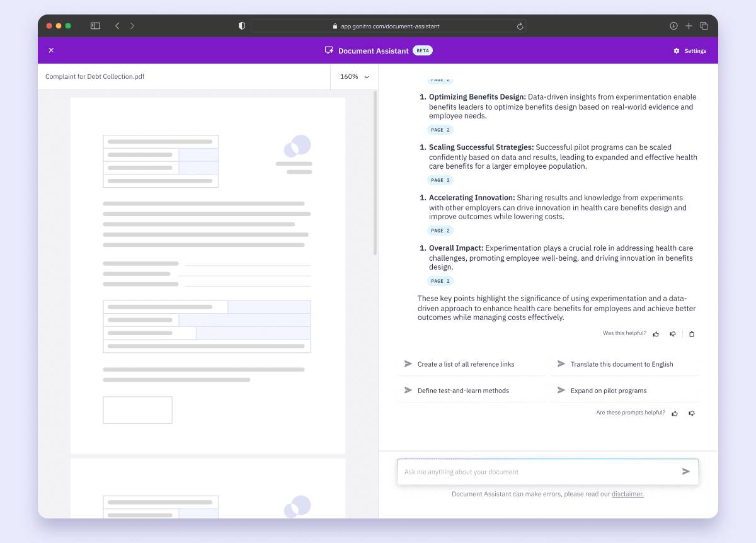Open the 160% zoom dropdown
The width and height of the screenshot is (756, 543).
(x=354, y=77)
